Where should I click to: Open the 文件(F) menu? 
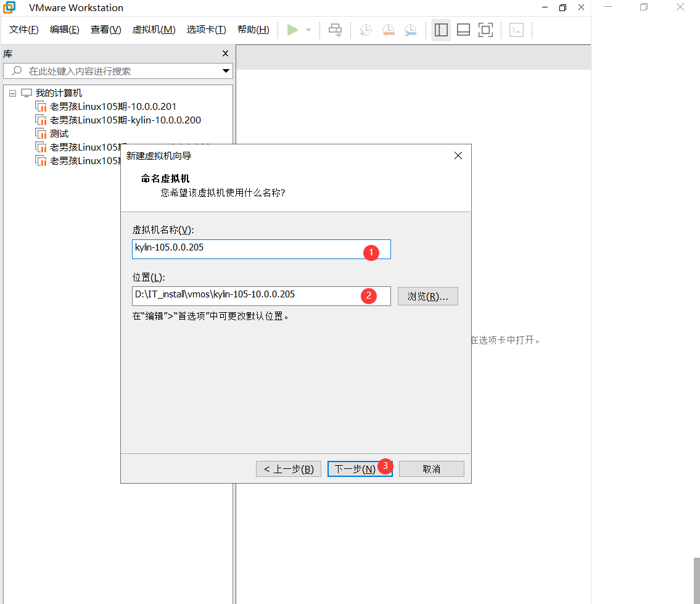pyautogui.click(x=24, y=30)
